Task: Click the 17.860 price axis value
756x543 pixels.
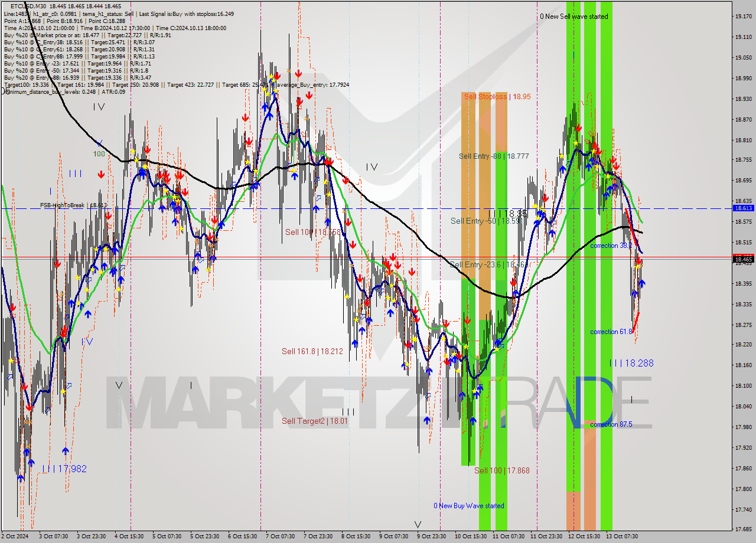Action: (x=743, y=468)
